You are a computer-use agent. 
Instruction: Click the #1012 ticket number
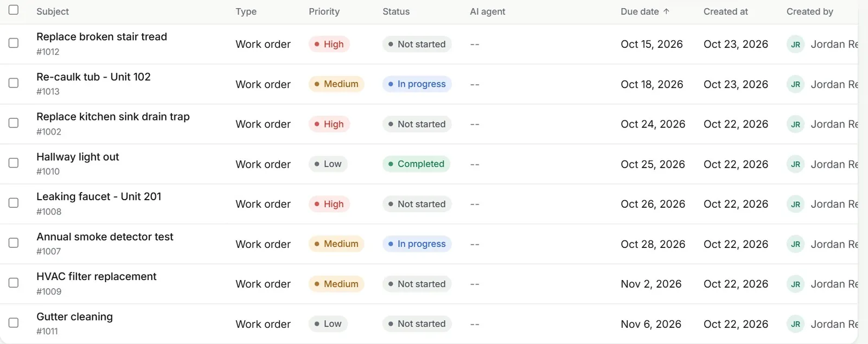click(x=48, y=52)
